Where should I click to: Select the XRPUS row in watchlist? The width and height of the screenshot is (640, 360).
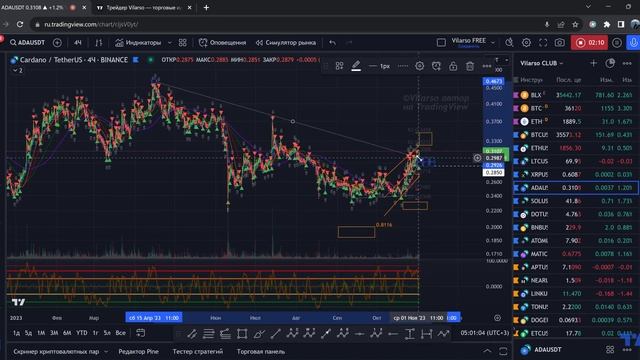pyautogui.click(x=576, y=174)
